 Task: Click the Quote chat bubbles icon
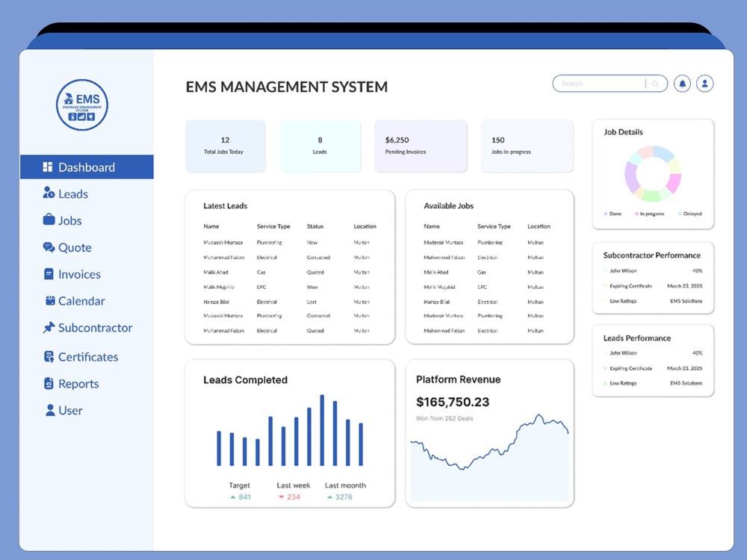49,247
